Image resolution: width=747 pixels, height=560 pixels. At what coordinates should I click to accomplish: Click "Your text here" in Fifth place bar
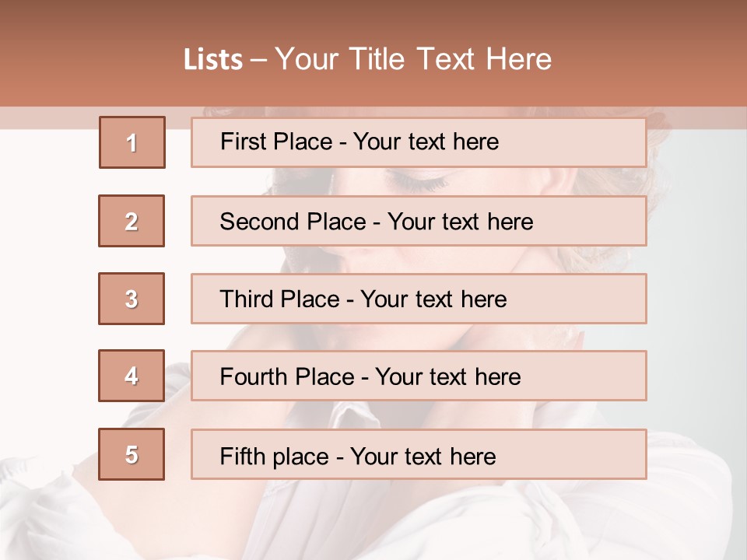[423, 456]
